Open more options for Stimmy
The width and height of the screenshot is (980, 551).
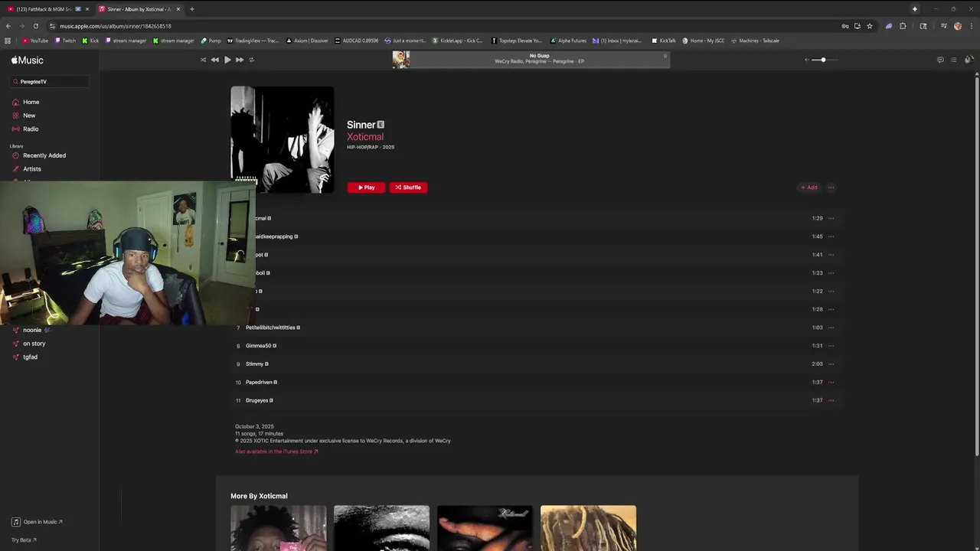click(831, 364)
